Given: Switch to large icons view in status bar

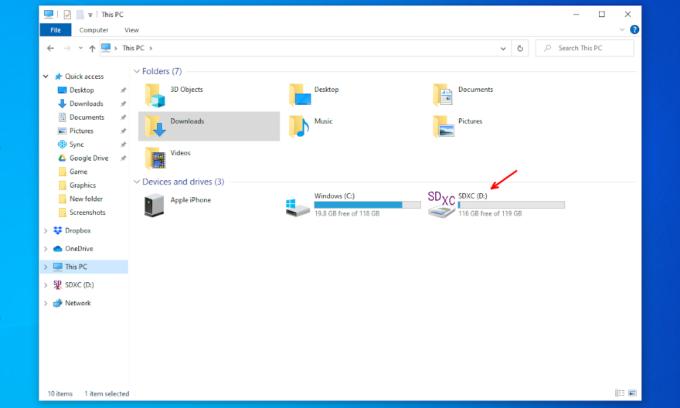Looking at the screenshot, I should pos(633,394).
